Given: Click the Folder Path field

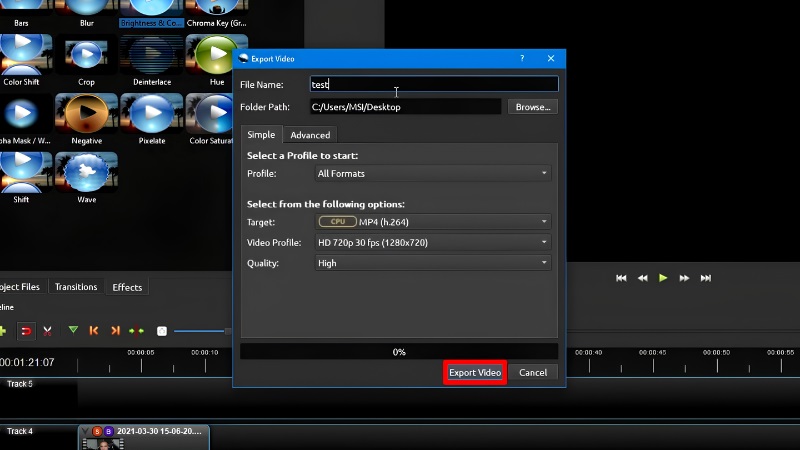Looking at the screenshot, I should click(x=406, y=107).
